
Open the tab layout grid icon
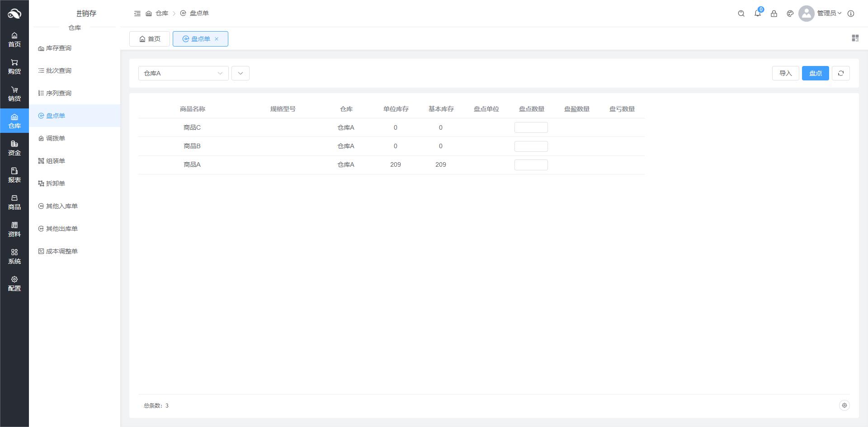click(855, 38)
